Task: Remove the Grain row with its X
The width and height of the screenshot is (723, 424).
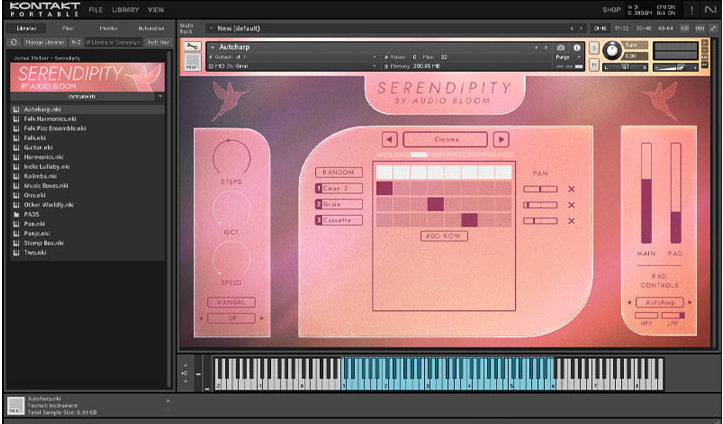Action: [572, 205]
